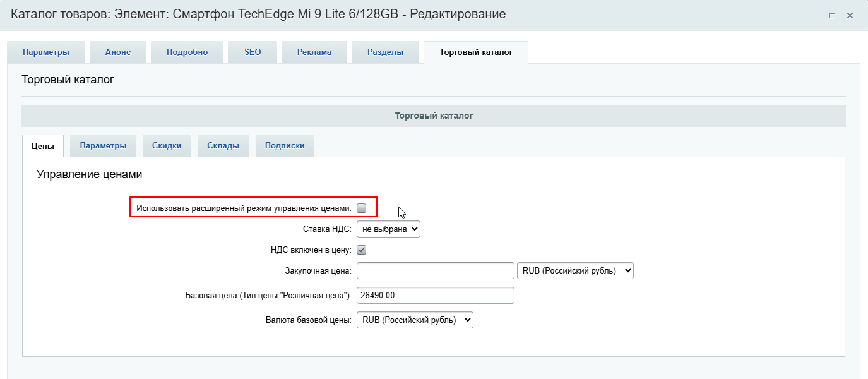Open the purchase price currency dropdown

click(574, 270)
